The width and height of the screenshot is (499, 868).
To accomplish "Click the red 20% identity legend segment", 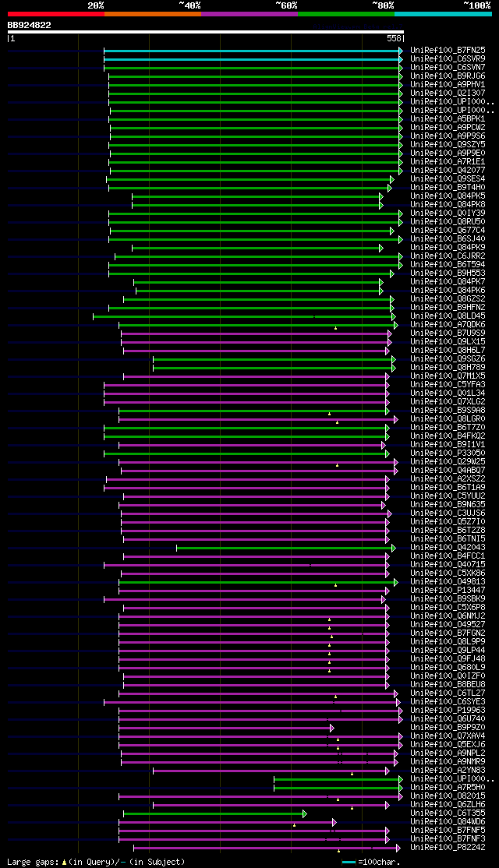I will (x=56, y=13).
